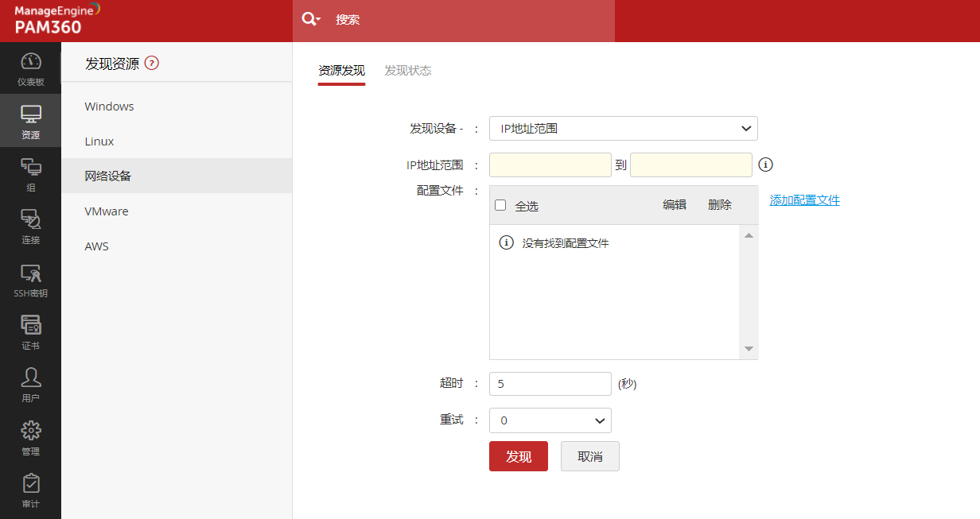Select Linux in the discovery list
This screenshot has width=980, height=519.
(x=99, y=141)
